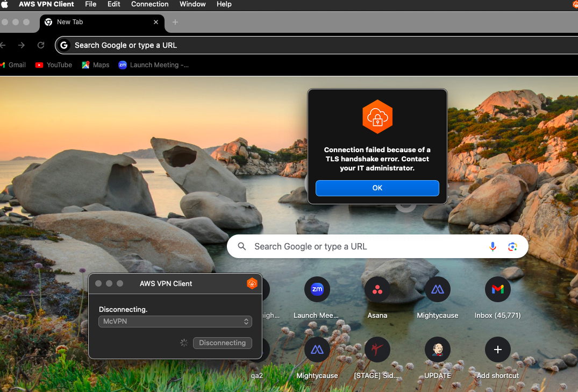Open the UPDATE Jenkins shortcut
This screenshot has width=578, height=392.
tap(438, 350)
